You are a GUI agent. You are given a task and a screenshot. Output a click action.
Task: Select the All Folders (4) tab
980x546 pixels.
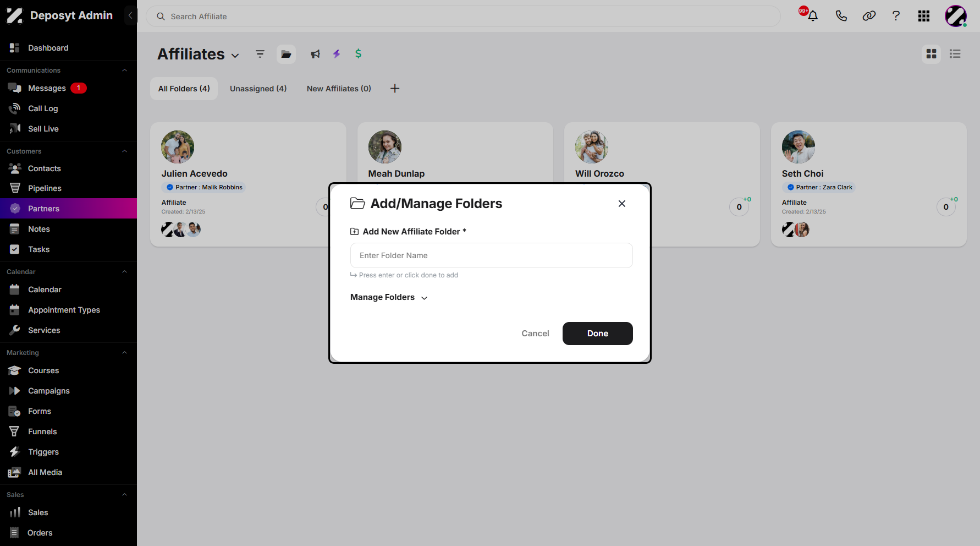(184, 89)
